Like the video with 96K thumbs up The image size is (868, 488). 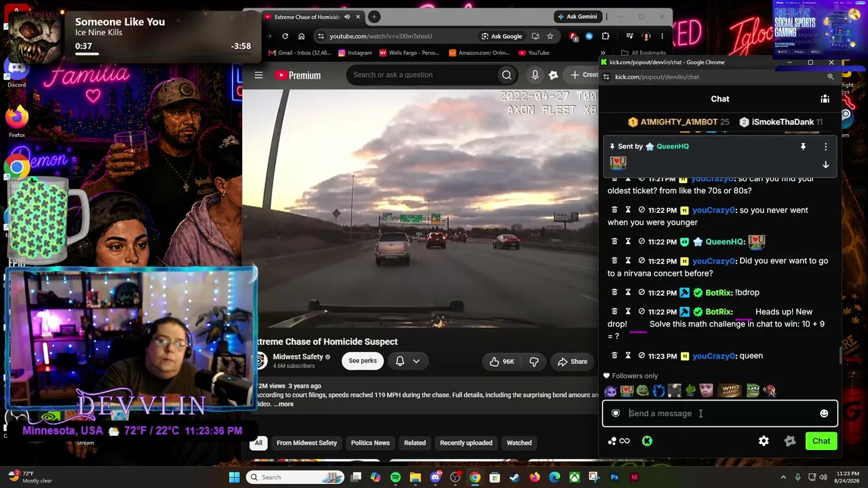(502, 361)
